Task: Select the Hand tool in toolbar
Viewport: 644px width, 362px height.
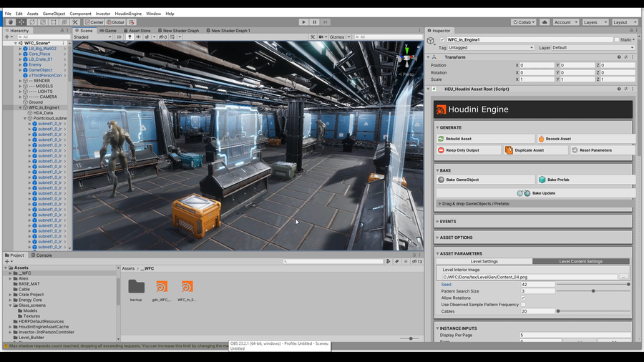Action: click(10, 22)
